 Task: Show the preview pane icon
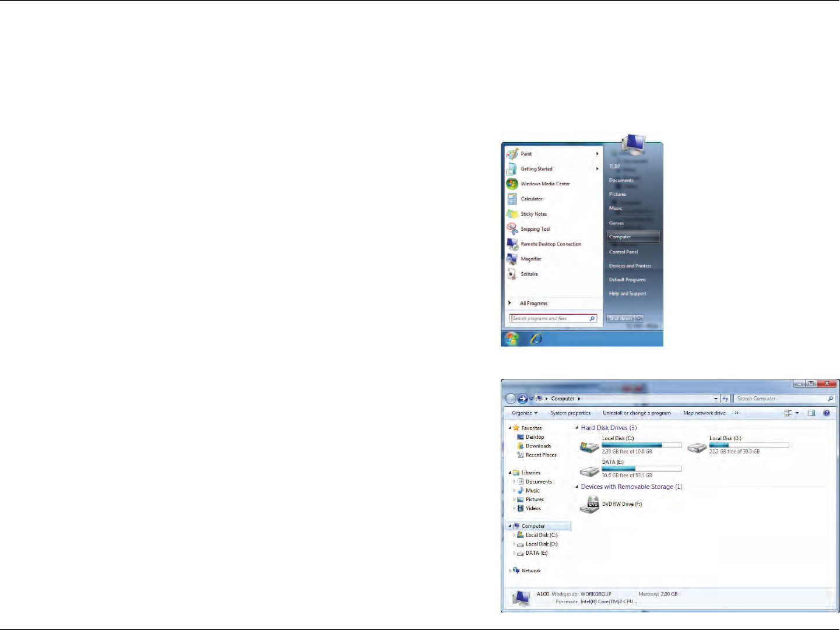(x=811, y=413)
